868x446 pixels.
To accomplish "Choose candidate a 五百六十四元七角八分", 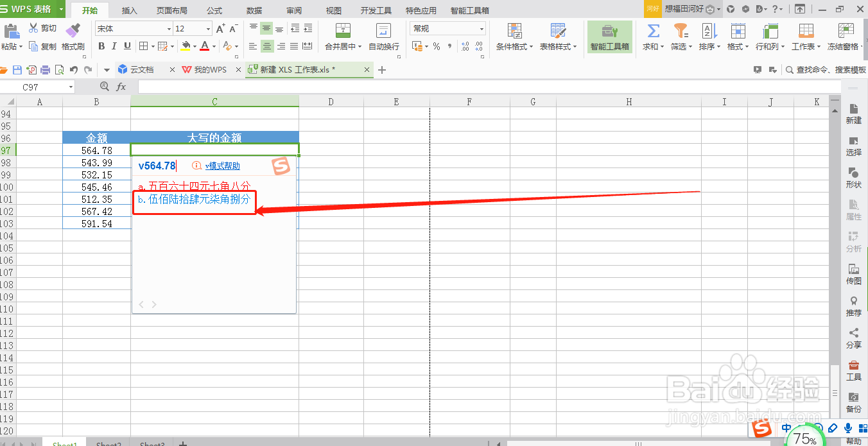I will pos(195,186).
